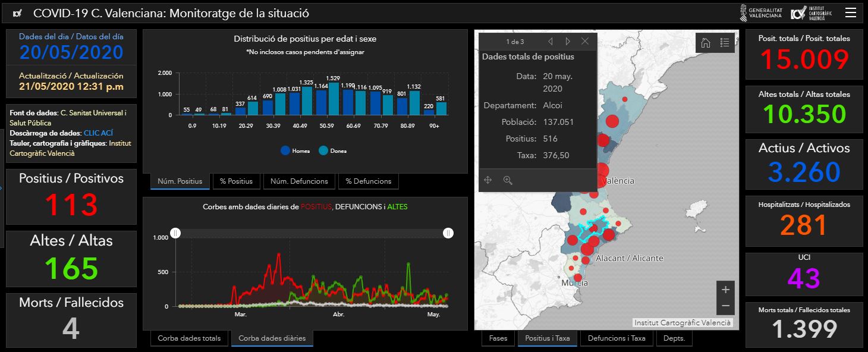Open the Núm. Defuncions tab

(299, 181)
